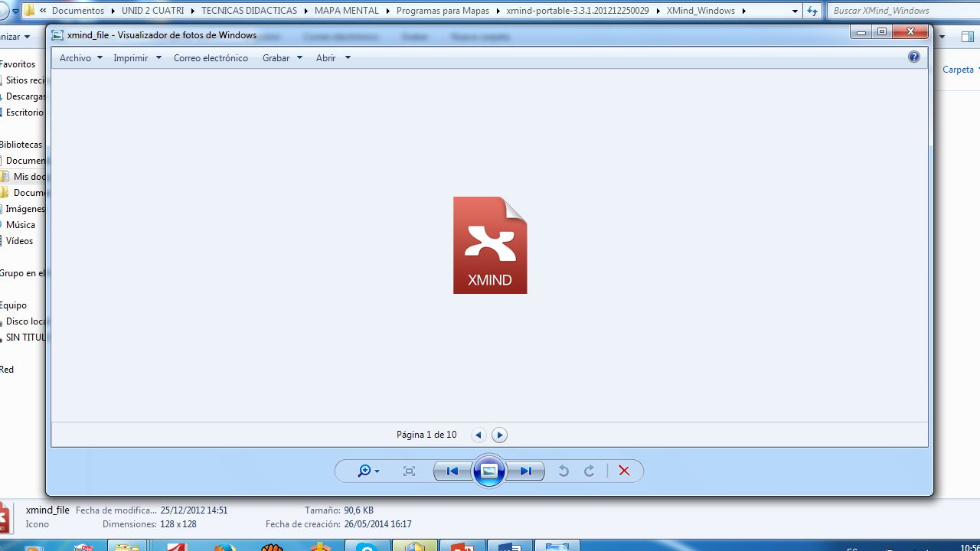Expand the arrow after MAPA MENTAL
Image resolution: width=980 pixels, height=551 pixels.
pyautogui.click(x=387, y=11)
